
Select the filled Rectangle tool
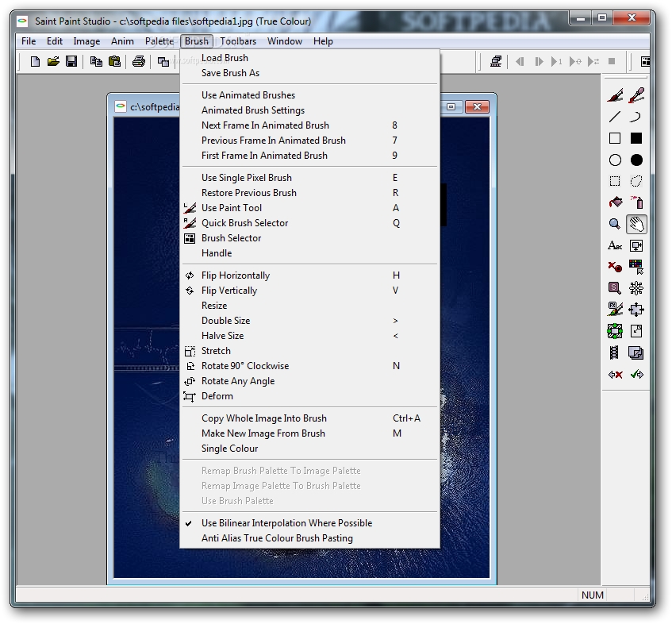coord(636,138)
